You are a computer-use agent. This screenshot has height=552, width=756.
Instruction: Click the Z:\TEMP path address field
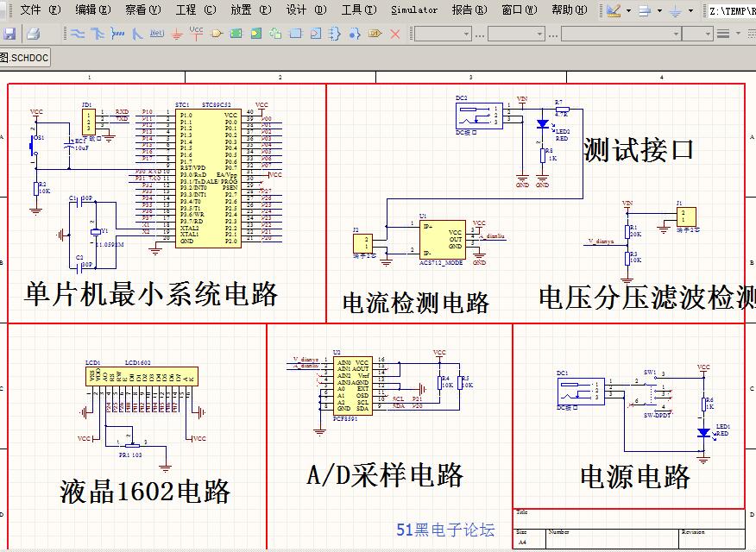coord(730,10)
